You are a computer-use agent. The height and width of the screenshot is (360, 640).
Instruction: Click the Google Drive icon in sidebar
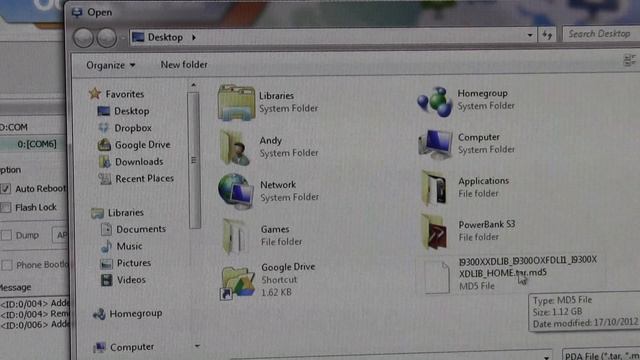[x=104, y=144]
